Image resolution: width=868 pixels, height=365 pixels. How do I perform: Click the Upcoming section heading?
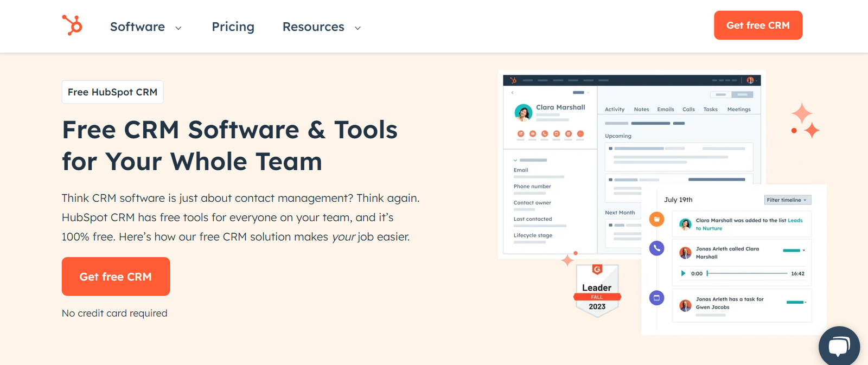click(x=618, y=136)
